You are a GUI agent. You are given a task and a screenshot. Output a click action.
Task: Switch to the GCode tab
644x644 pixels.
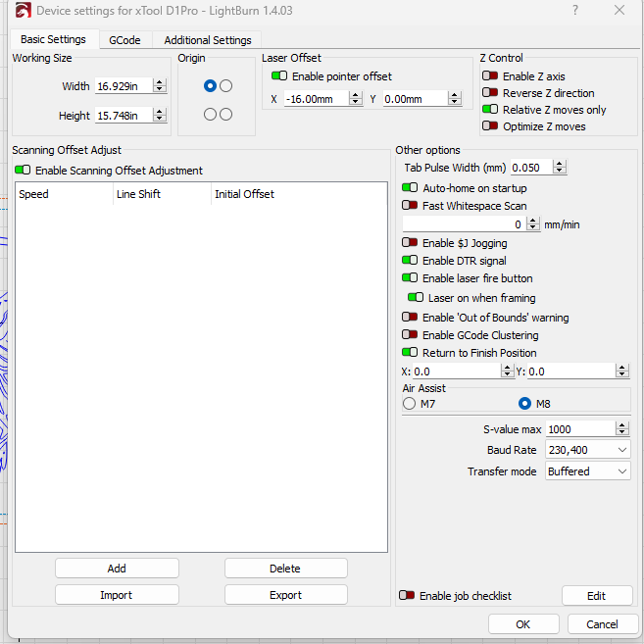[x=124, y=40]
